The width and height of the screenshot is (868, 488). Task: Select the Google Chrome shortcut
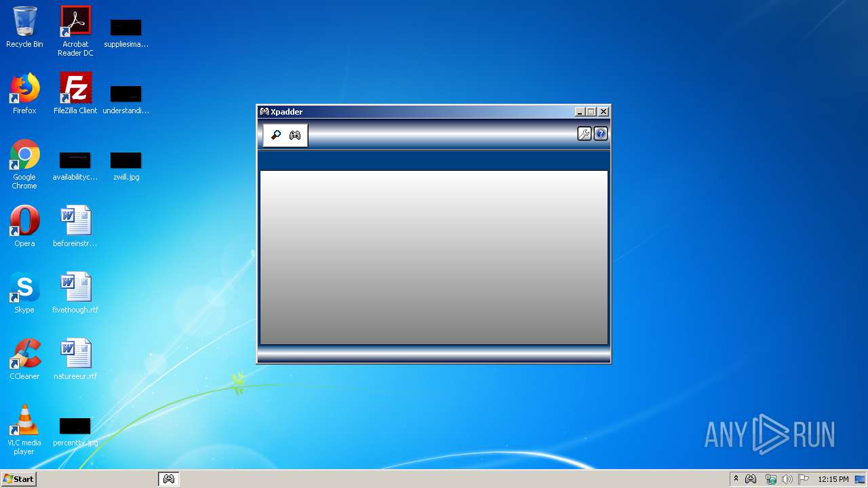point(24,165)
